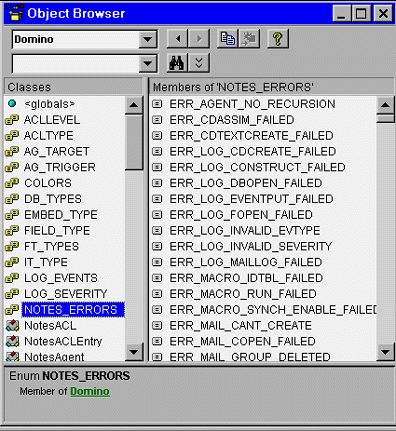
Task: Select LOG_SEVERITY enum in Classes
Action: [66, 294]
